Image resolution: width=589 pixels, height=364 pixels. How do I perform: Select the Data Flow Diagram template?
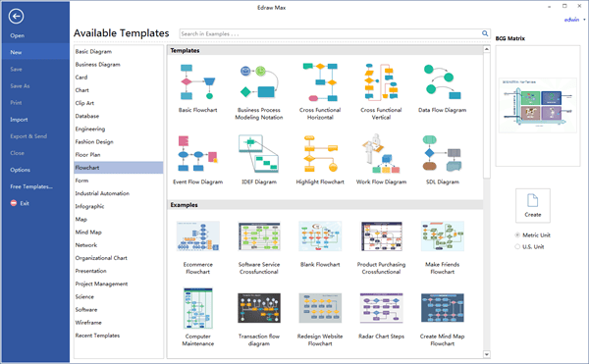[442, 87]
